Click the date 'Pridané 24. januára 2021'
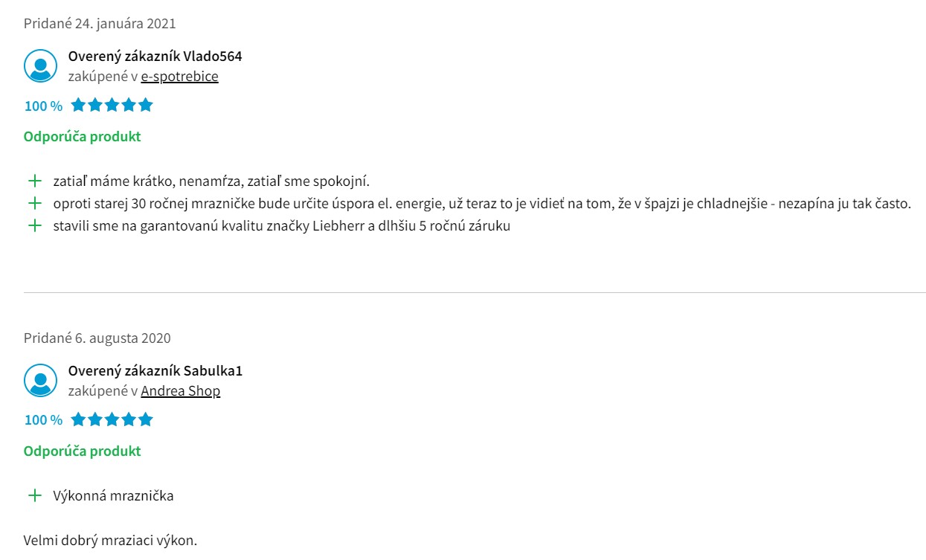This screenshot has height=560, width=926. 100,23
